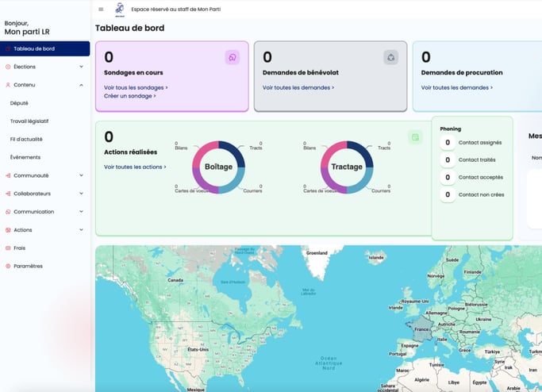The height and width of the screenshot is (392, 542).
Task: Open the Frais menu item
Action: coord(19,248)
